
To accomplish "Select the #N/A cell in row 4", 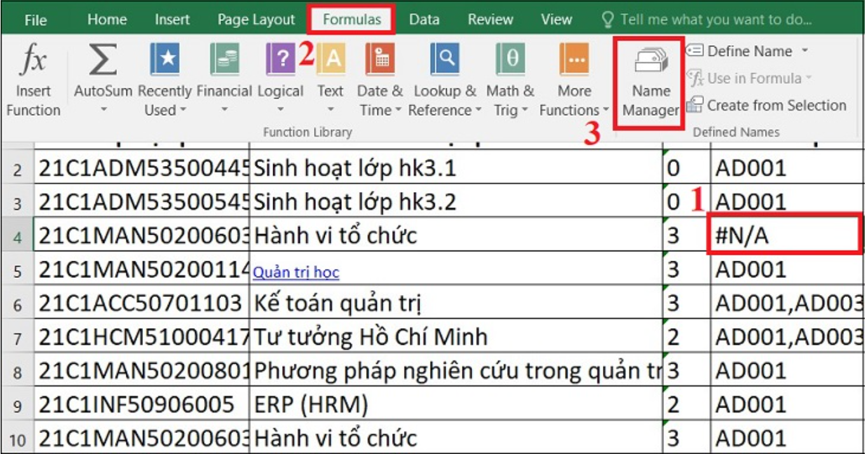I will pos(785,235).
